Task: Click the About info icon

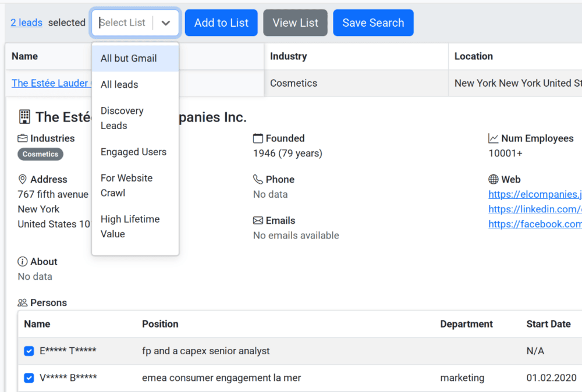Action: [22, 261]
